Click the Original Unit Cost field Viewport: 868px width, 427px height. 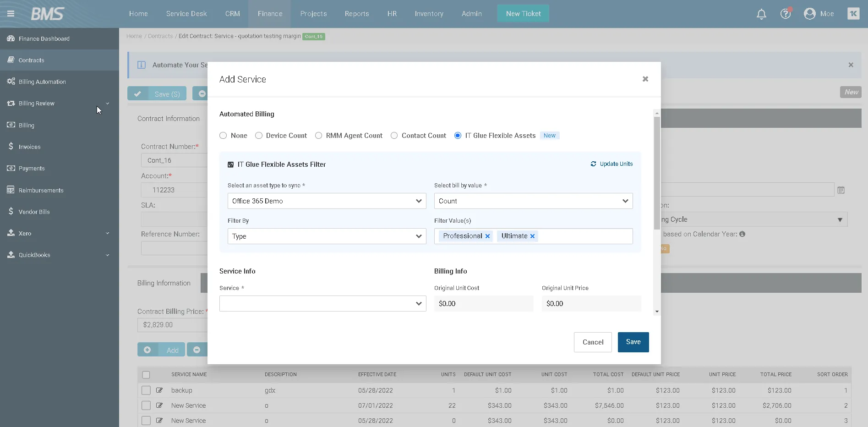click(483, 304)
